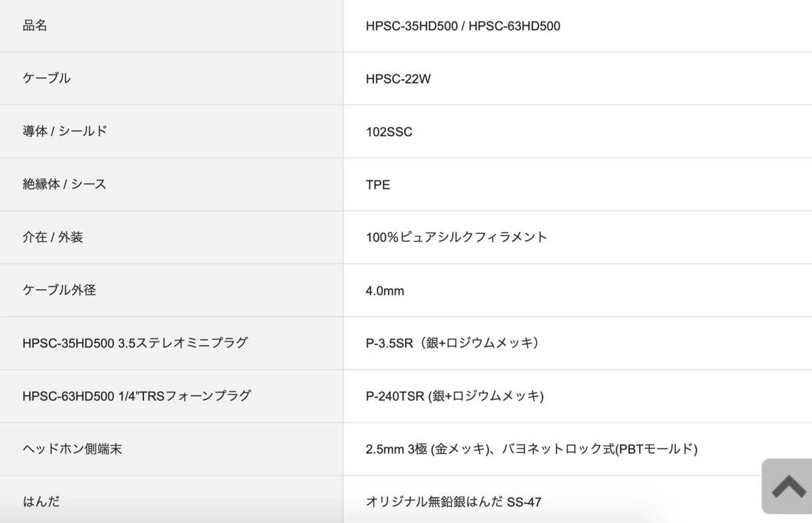
Task: Click the ケーブル row label
Action: click(46, 78)
